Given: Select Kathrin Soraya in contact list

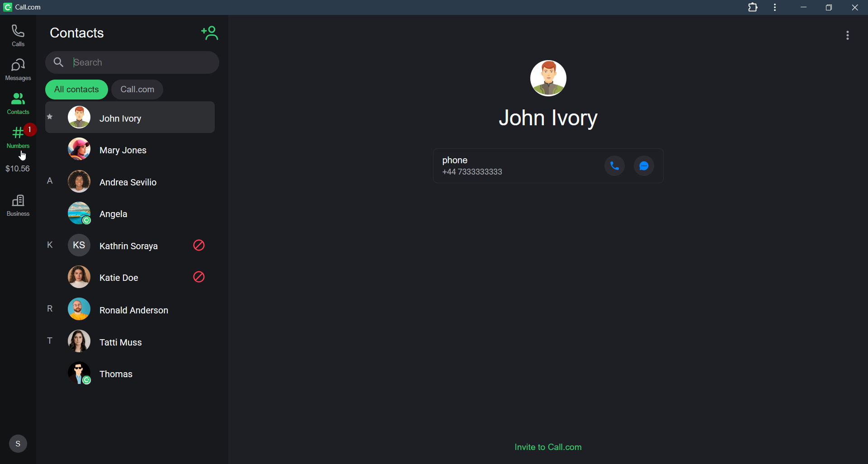Looking at the screenshot, I should tap(130, 245).
